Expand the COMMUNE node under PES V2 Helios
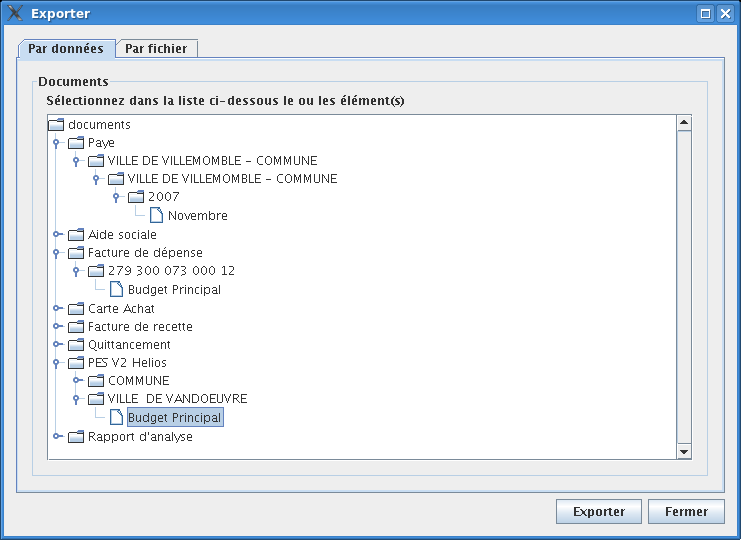Viewport: 741px width, 540px height. (x=77, y=381)
